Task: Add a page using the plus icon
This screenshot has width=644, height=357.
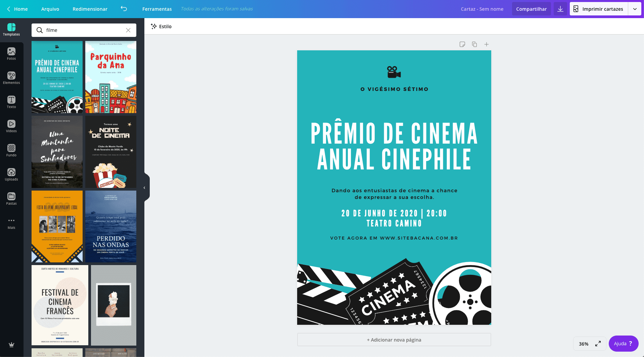Action: 486,44
